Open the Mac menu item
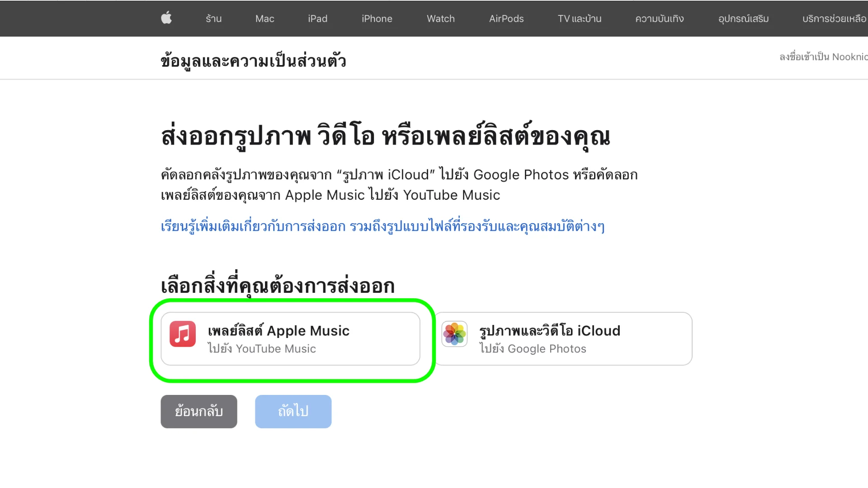 coord(264,19)
